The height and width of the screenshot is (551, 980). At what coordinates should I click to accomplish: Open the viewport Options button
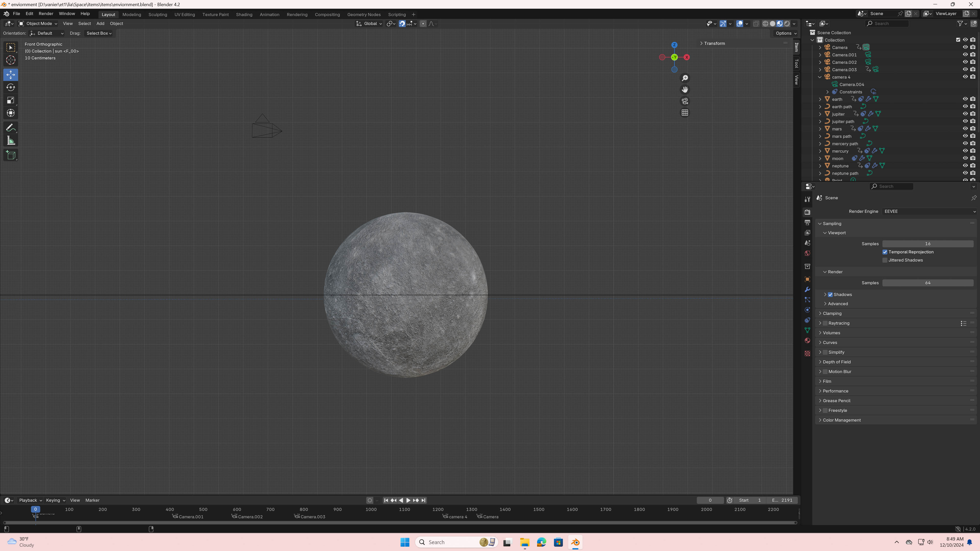[786, 33]
